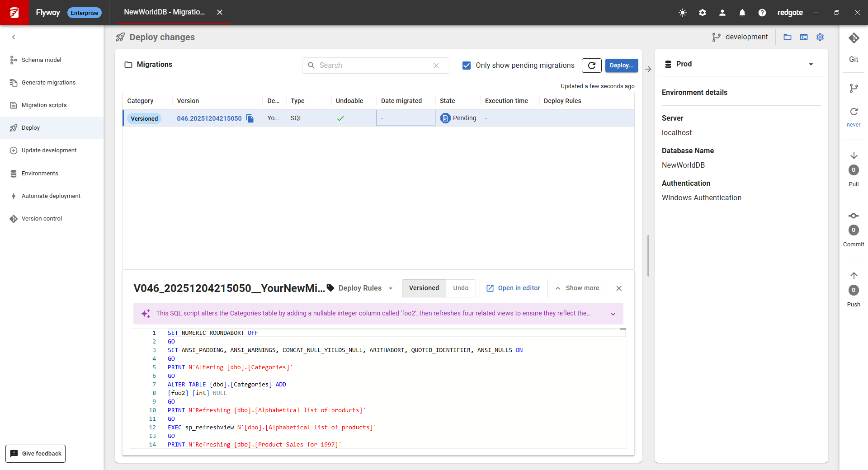
Task: Go to Migration scripts page
Action: (44, 105)
